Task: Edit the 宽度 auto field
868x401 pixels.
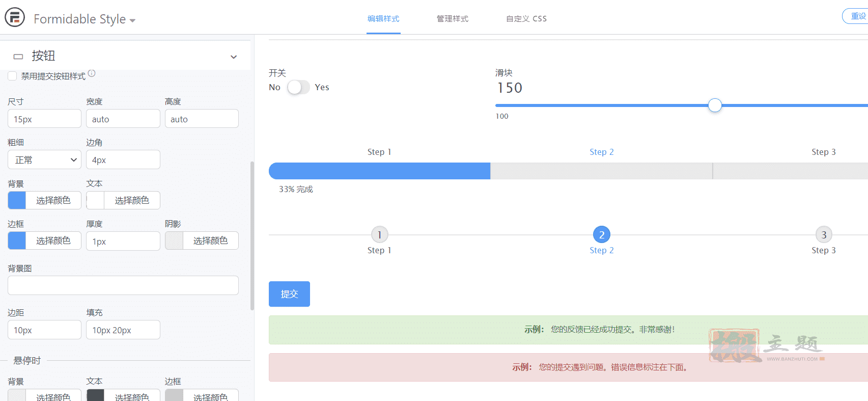Action: [123, 119]
